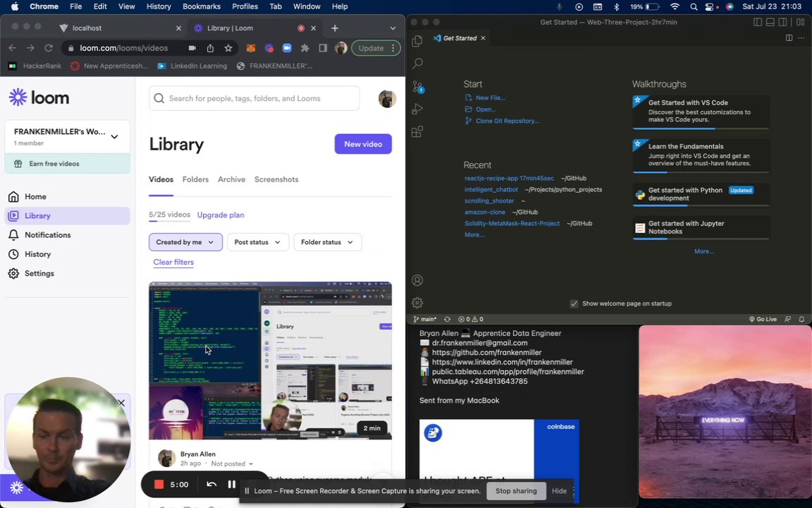812x508 pixels.
Task: Open Chrome tab search chevron
Action: point(393,28)
